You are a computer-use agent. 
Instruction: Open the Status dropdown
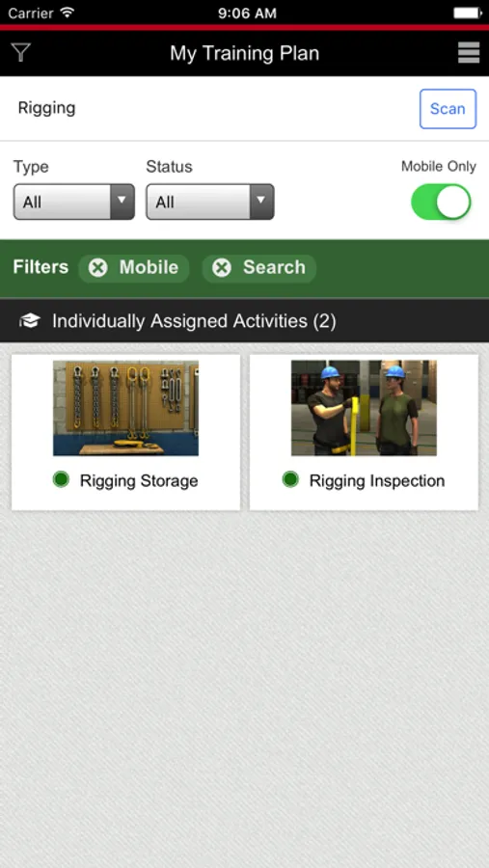pyautogui.click(x=210, y=203)
